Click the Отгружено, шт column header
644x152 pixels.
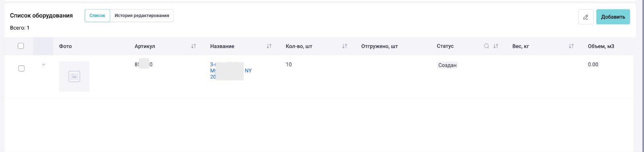tap(380, 46)
